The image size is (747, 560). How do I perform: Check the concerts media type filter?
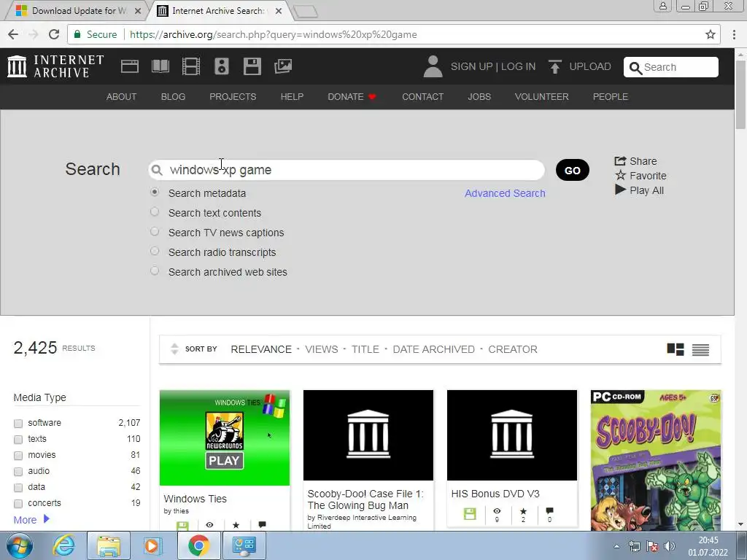tap(18, 504)
